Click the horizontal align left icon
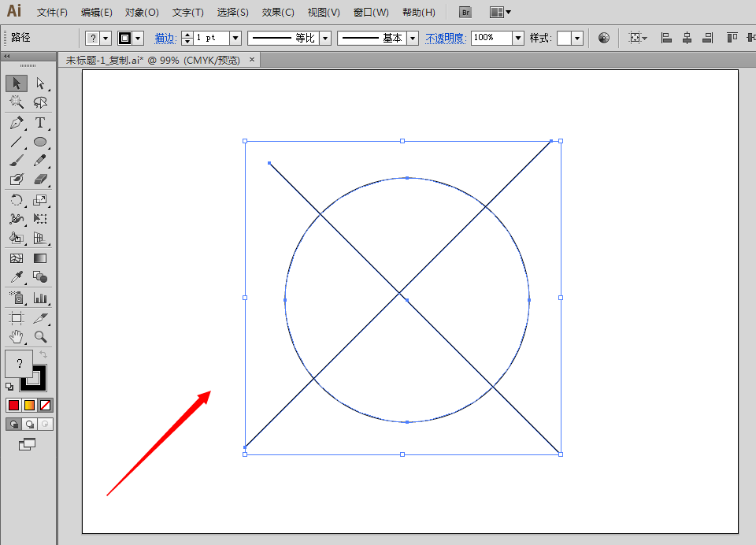Image resolution: width=756 pixels, height=545 pixels. (666, 38)
